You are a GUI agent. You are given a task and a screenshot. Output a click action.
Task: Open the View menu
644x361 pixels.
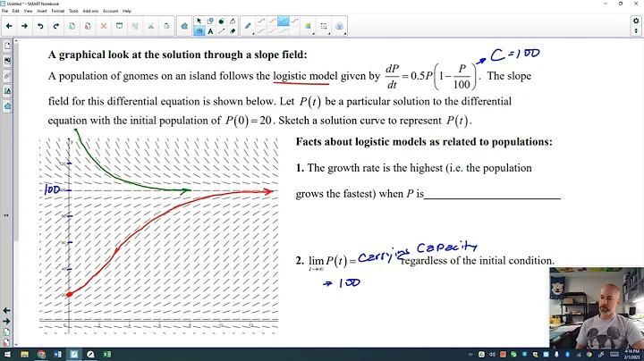point(28,11)
